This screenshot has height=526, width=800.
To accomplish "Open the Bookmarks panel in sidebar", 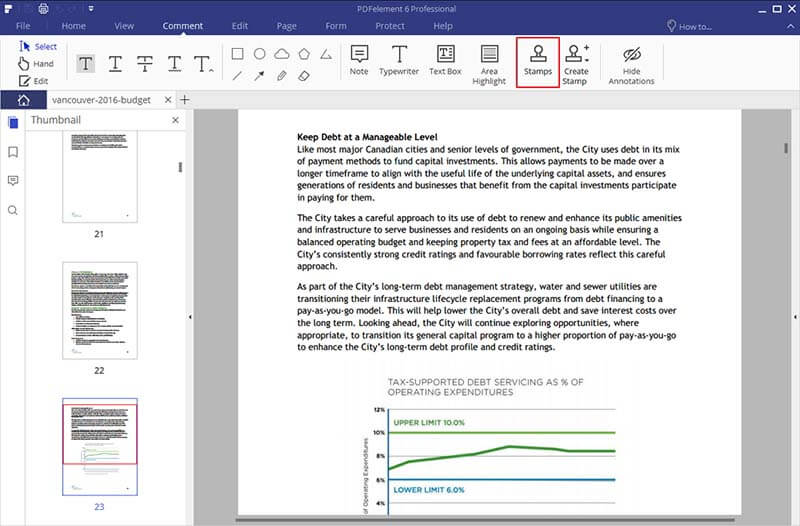I will [13, 152].
